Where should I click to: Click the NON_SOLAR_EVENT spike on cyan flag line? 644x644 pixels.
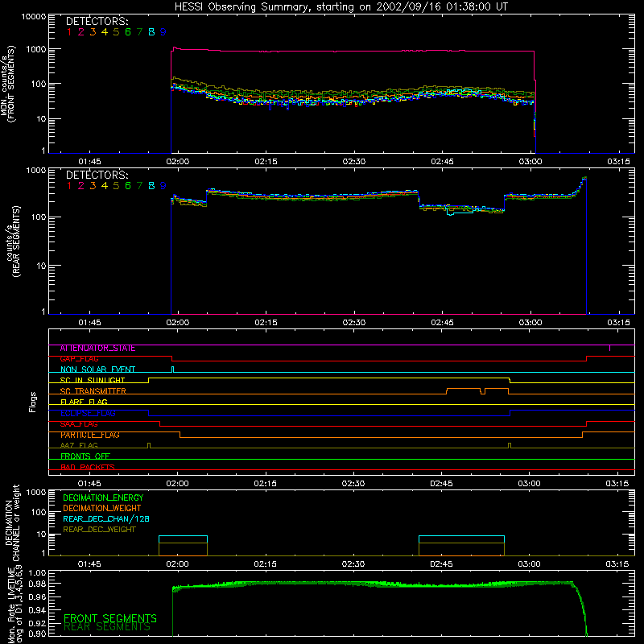172,369
